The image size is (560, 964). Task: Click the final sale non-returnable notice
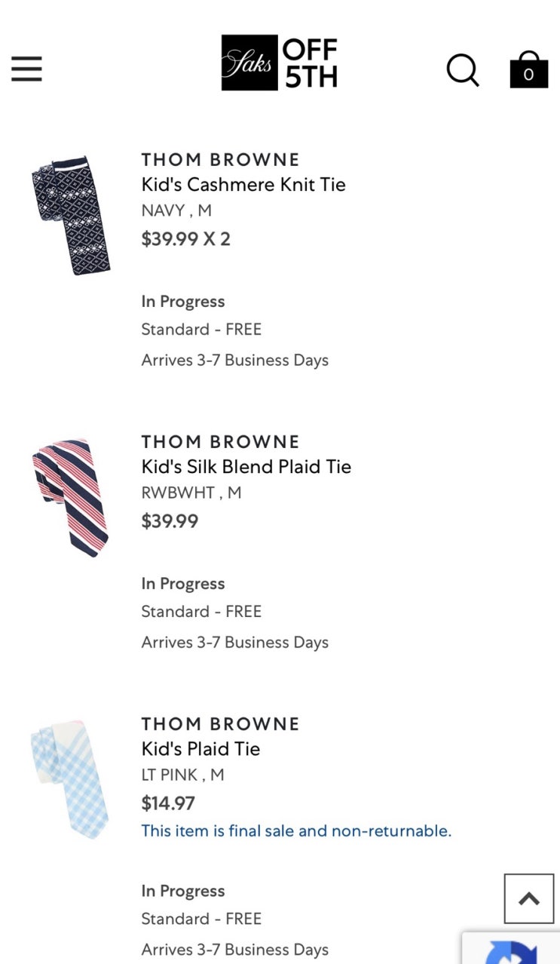click(296, 831)
